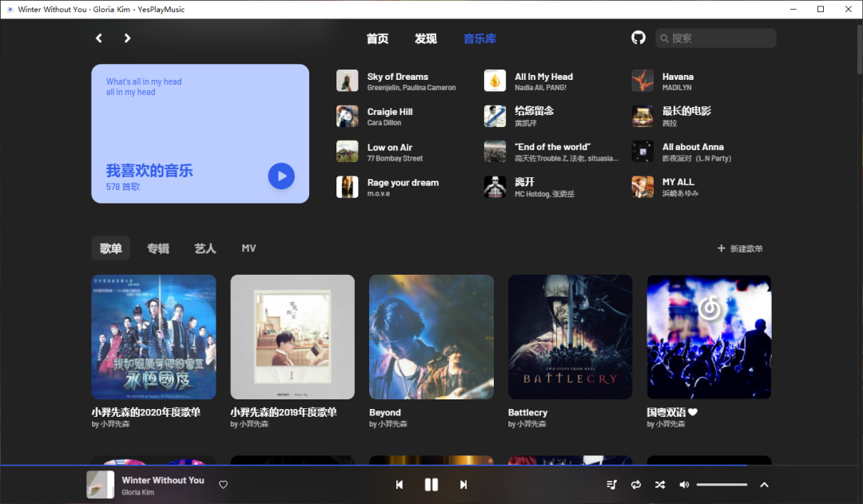Open artist Cara Dillon
The height and width of the screenshot is (504, 863).
pyautogui.click(x=384, y=123)
